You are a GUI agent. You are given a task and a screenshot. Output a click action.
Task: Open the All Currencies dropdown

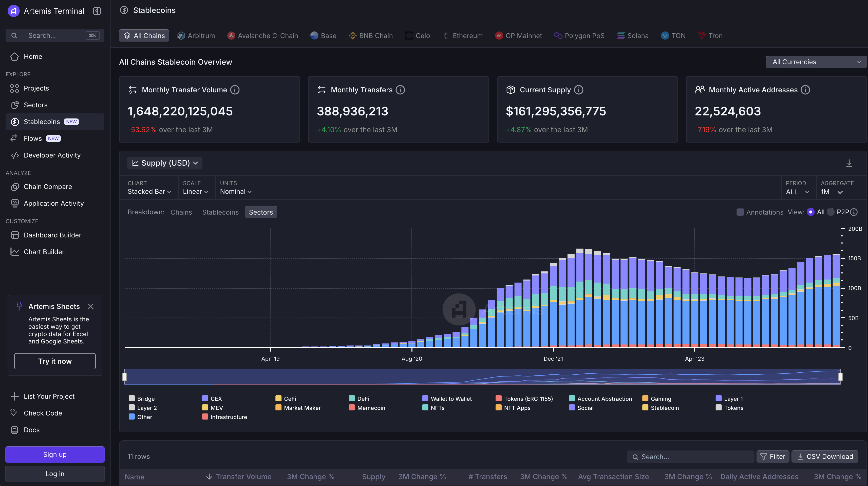click(x=816, y=62)
